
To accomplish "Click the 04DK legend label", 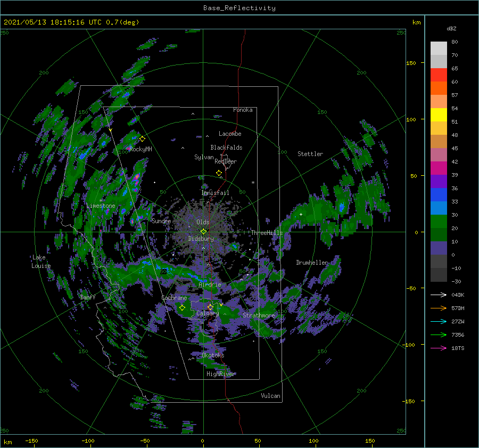I will pos(458,295).
